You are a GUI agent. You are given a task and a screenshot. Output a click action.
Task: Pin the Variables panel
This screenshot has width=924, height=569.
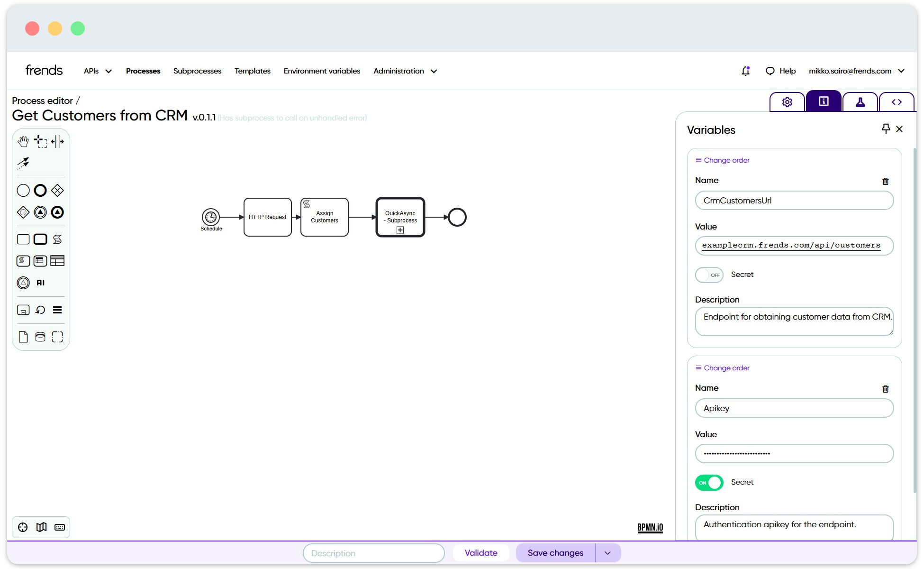click(886, 128)
